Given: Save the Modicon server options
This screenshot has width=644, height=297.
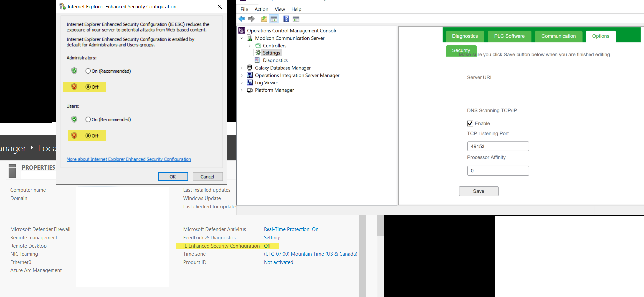Looking at the screenshot, I should (479, 191).
